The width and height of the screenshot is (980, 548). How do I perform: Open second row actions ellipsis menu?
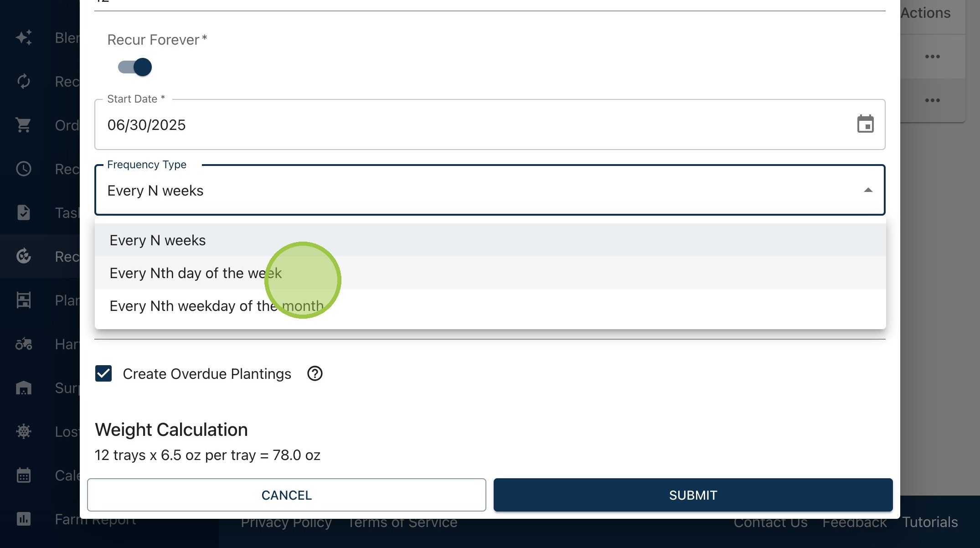(x=932, y=100)
